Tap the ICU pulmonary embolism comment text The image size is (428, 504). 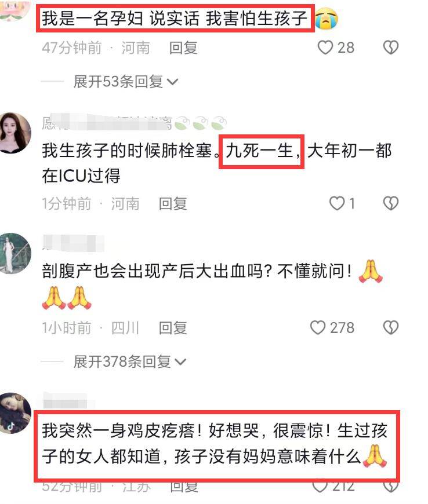(x=216, y=163)
